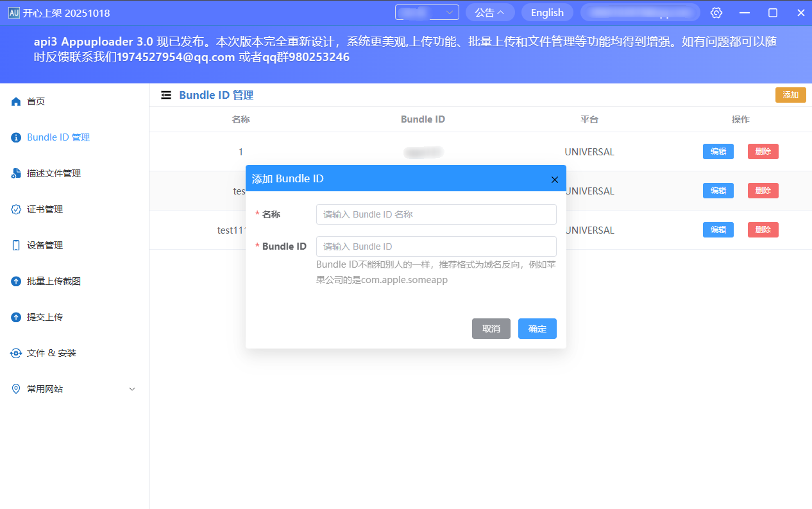Click the name cell reading 1
812x509 pixels.
coord(241,152)
